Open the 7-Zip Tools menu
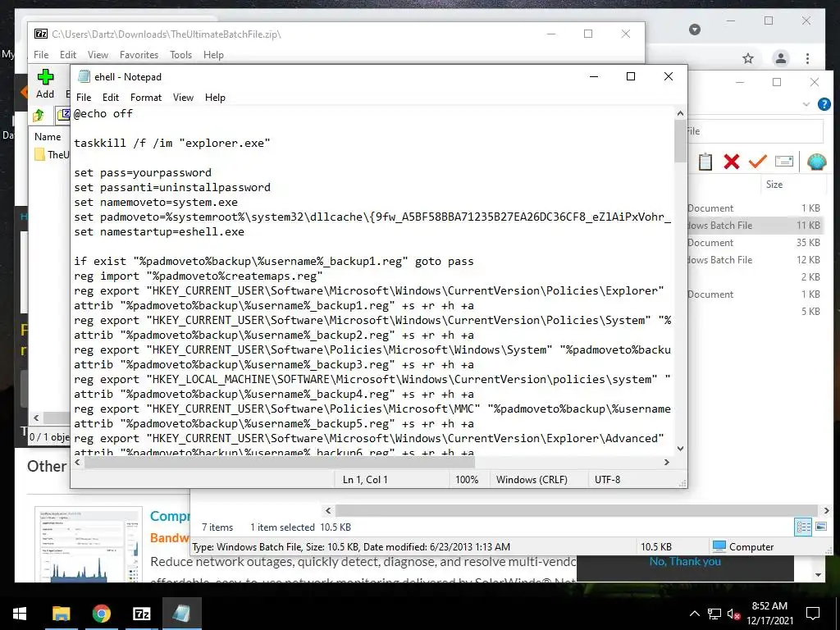Screen dimensions: 840x630 tap(180, 55)
